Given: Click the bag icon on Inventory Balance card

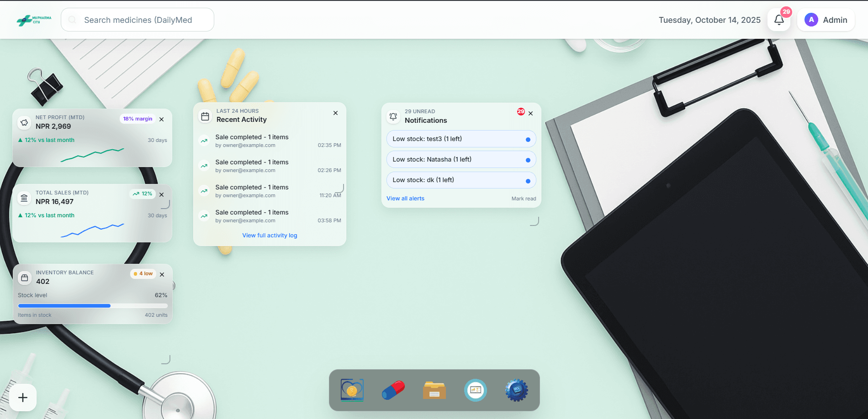Looking at the screenshot, I should (25, 277).
